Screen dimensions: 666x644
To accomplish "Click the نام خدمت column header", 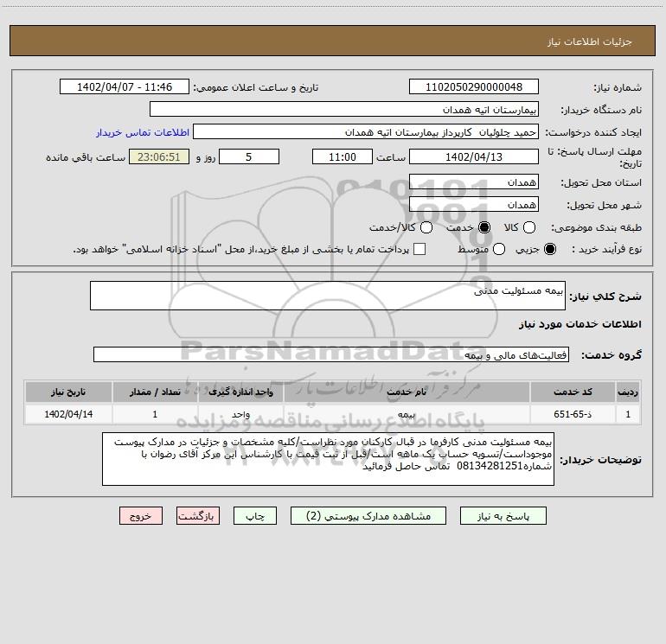I will click(x=407, y=392).
